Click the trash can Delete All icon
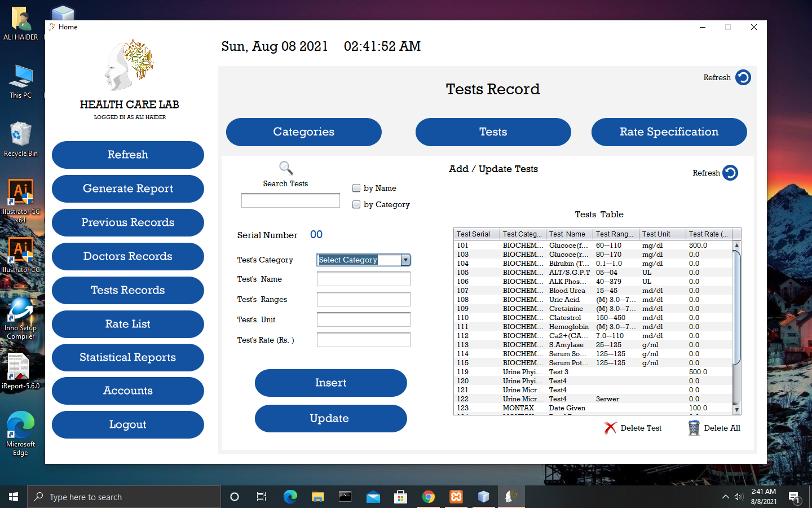 693,428
